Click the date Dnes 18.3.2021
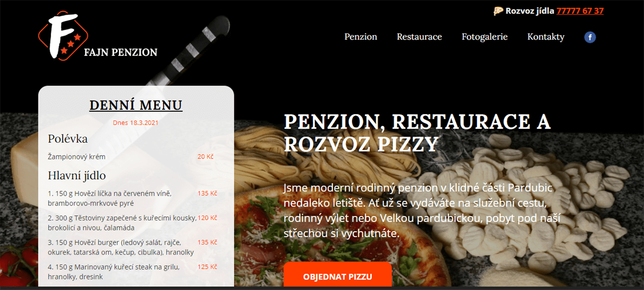This screenshot has width=644, height=290. coord(136,122)
